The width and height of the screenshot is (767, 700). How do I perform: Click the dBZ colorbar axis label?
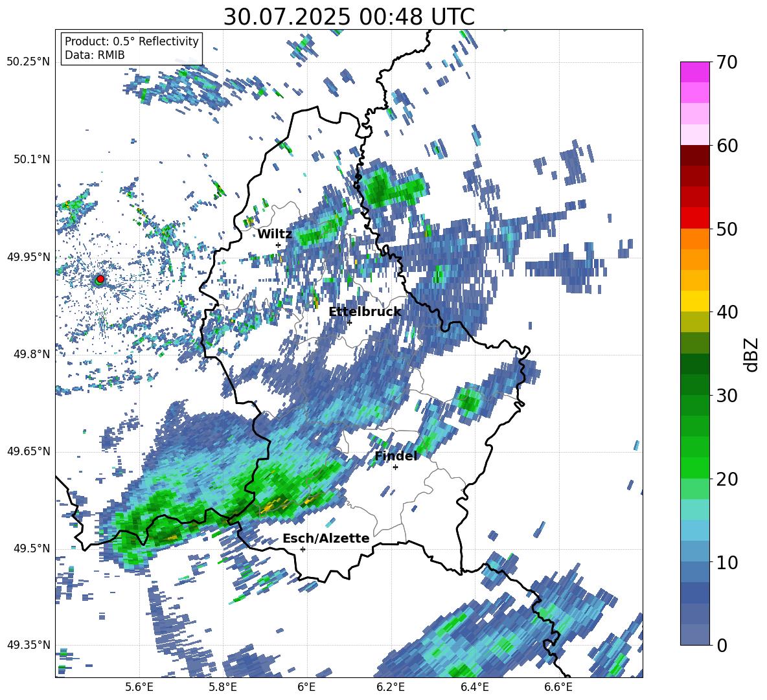752,354
